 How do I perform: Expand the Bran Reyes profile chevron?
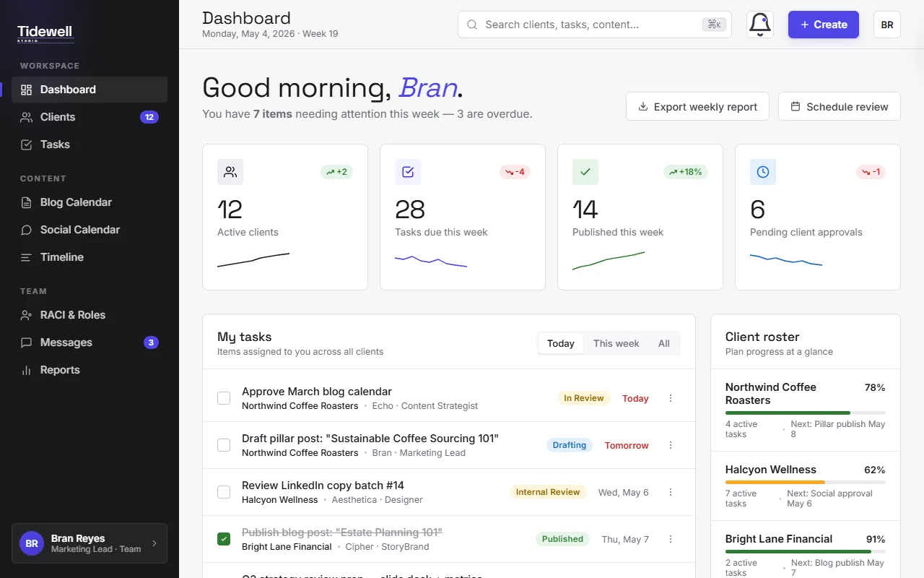[x=154, y=543]
